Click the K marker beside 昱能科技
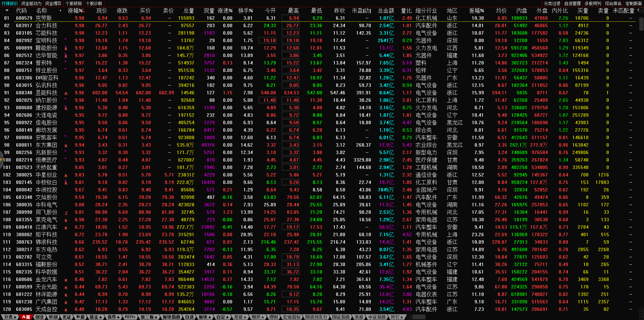644x320 pixels. (x=66, y=93)
